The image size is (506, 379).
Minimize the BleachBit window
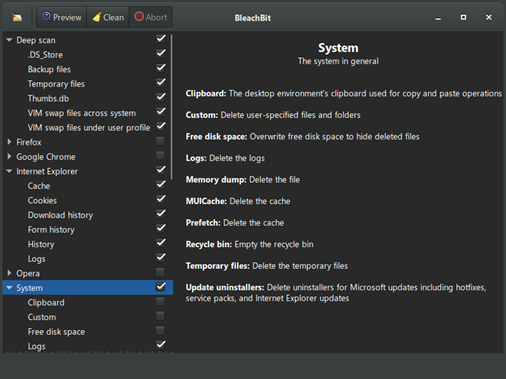[x=438, y=18]
